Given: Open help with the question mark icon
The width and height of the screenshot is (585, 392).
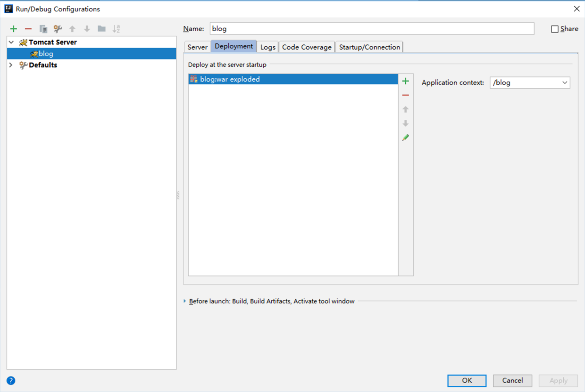Looking at the screenshot, I should (11, 381).
